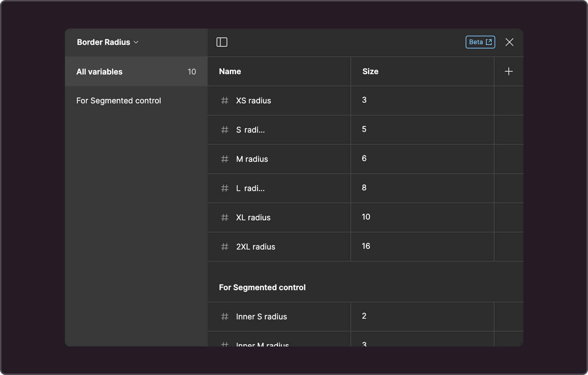The width and height of the screenshot is (588, 375).
Task: Close the variables dialog
Action: click(510, 42)
